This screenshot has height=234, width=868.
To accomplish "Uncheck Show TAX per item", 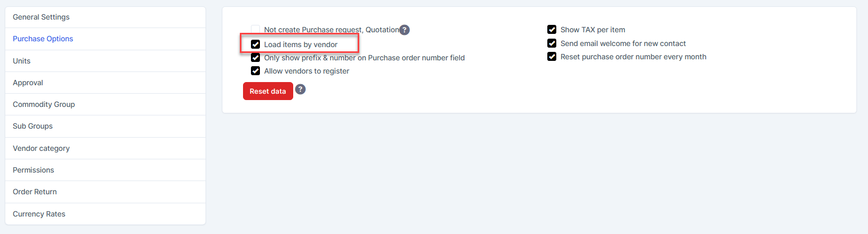I will point(552,30).
